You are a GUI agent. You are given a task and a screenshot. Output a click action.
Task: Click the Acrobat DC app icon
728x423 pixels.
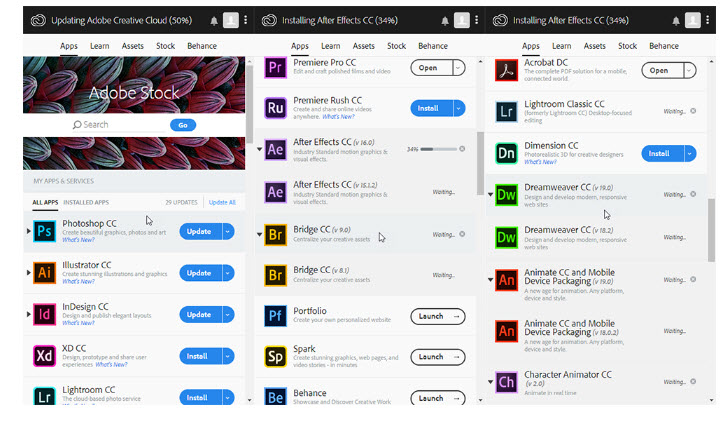[507, 71]
